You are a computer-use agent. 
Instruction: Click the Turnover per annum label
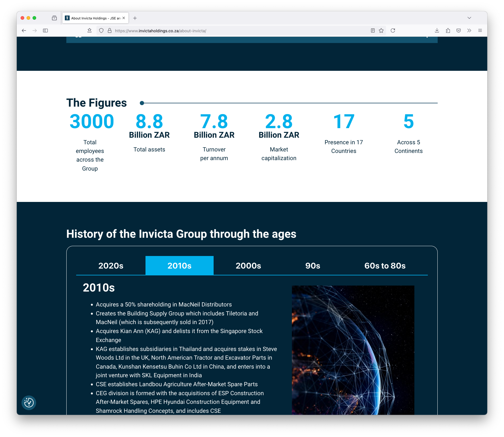[214, 154]
